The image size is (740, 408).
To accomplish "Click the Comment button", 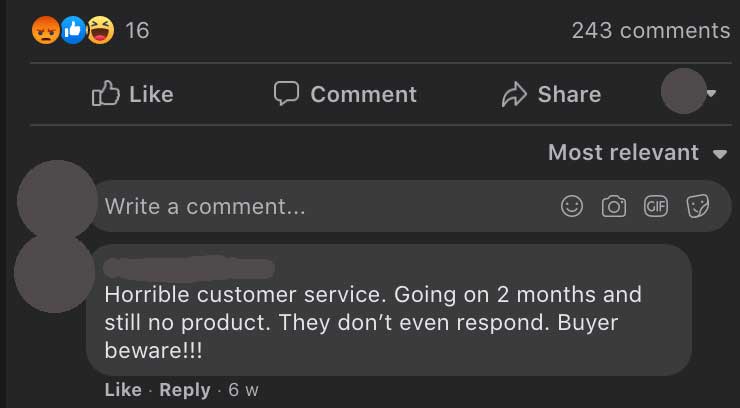I will (x=345, y=94).
